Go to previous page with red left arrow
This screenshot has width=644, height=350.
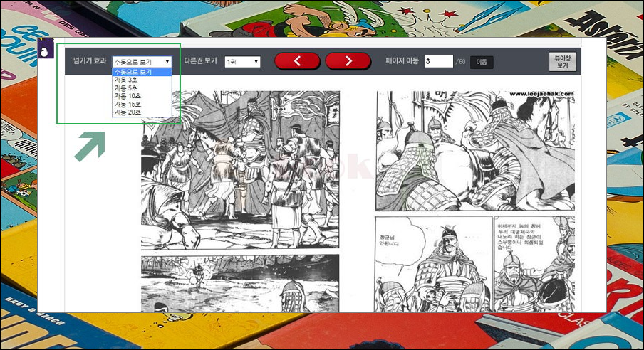click(297, 61)
